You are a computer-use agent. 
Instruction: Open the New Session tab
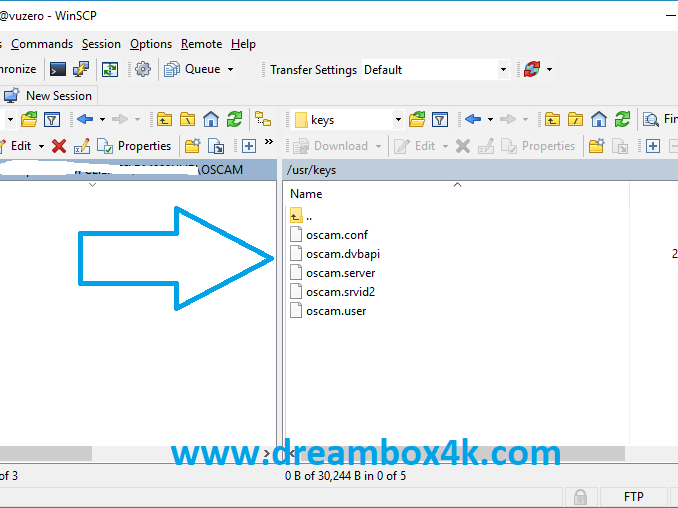coord(48,96)
